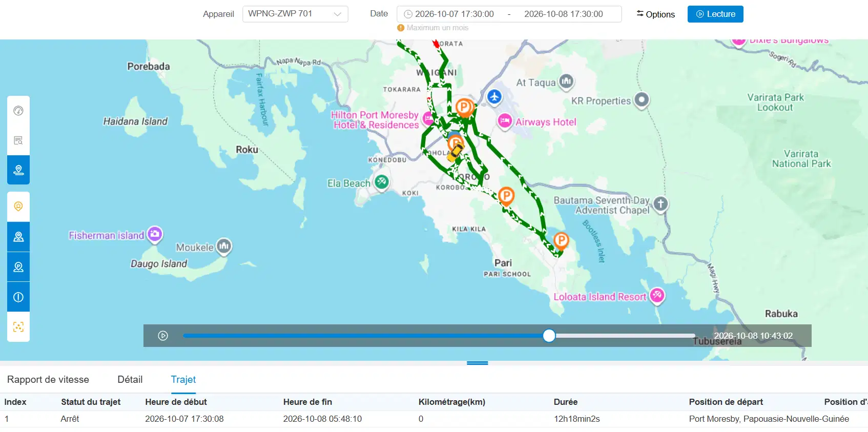Toggle the route location pin sidebar button

(18, 170)
